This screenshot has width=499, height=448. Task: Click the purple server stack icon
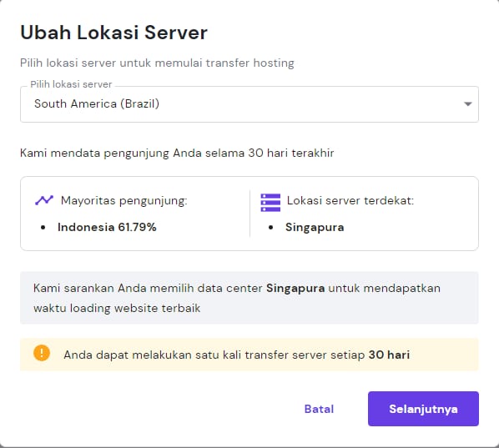point(270,203)
